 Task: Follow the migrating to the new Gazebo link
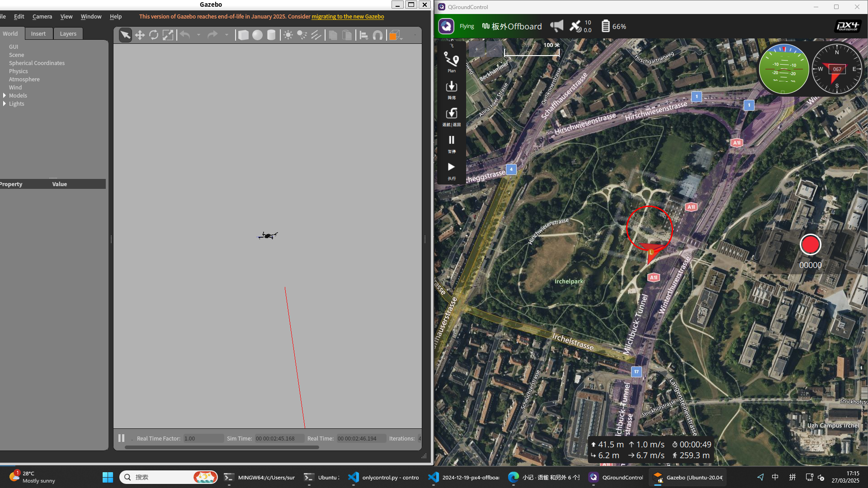click(x=348, y=16)
